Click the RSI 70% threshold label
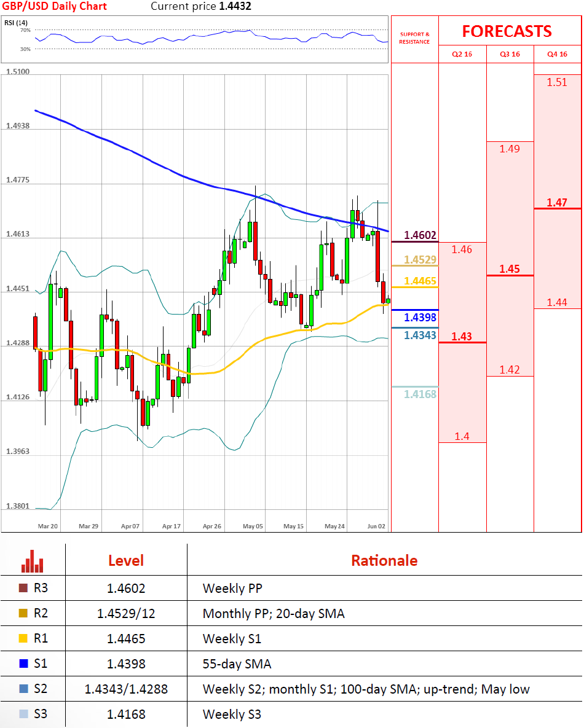 (x=25, y=30)
